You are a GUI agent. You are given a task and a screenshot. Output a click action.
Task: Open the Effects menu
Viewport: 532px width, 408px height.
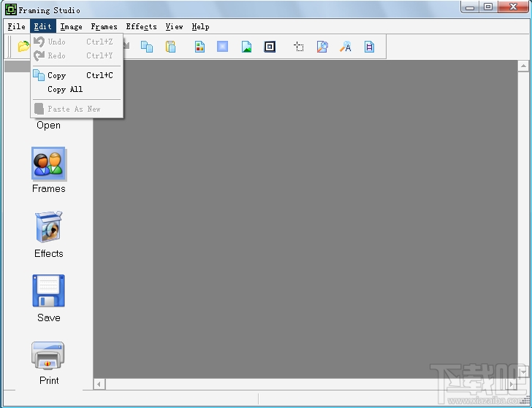(142, 26)
